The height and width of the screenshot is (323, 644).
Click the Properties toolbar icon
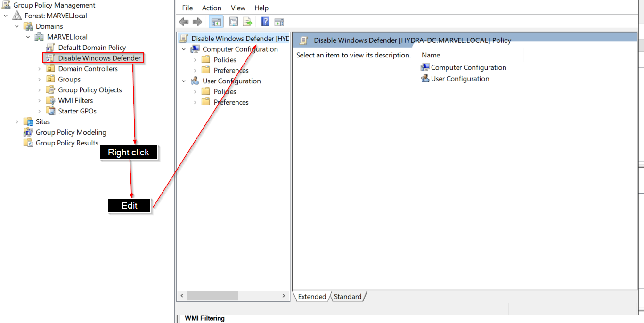[x=233, y=22]
